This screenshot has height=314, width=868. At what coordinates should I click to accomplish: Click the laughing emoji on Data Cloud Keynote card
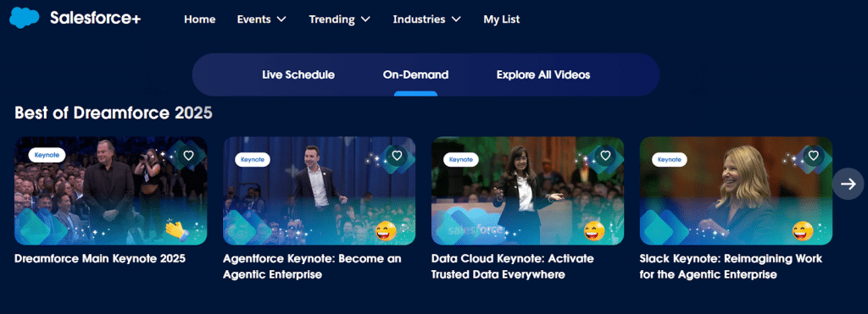[593, 230]
